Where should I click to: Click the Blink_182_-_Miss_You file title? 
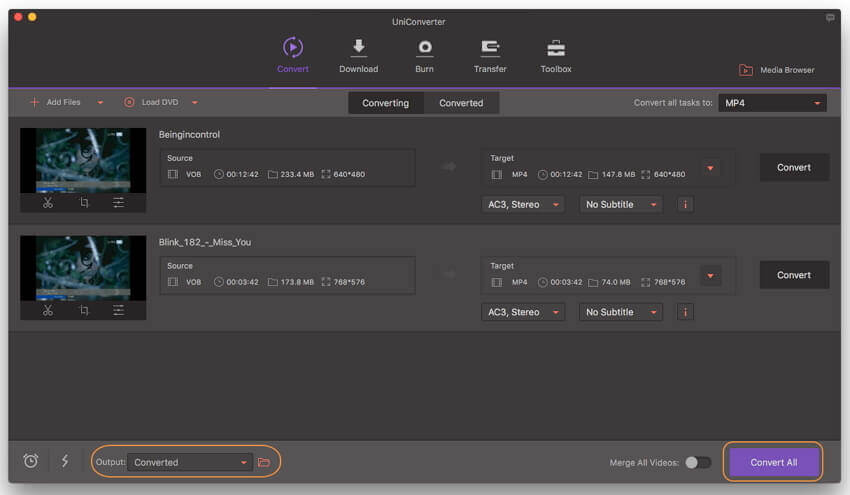[205, 242]
